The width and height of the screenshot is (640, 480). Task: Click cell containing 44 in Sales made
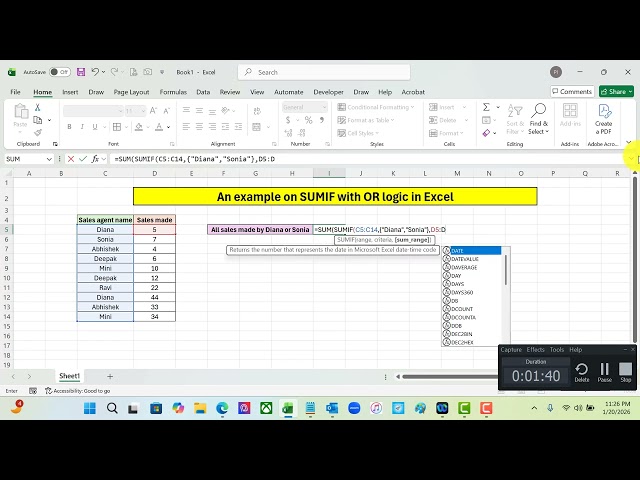(154, 297)
